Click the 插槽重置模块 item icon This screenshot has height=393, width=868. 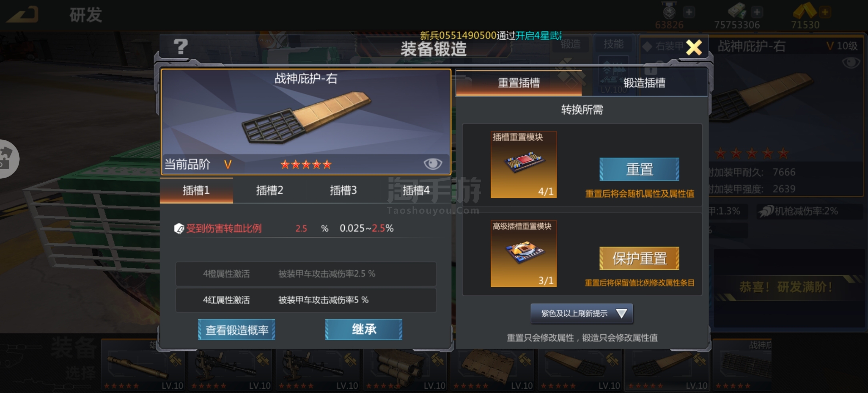523,164
